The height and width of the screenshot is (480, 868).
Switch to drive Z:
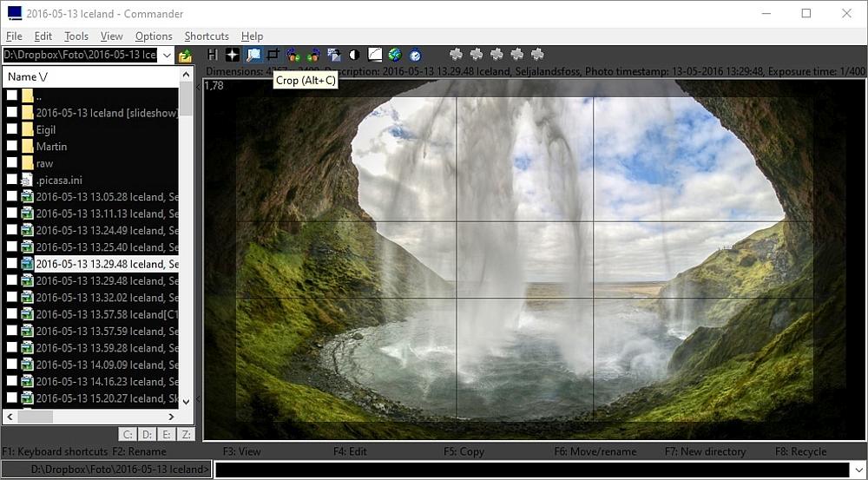tap(186, 435)
